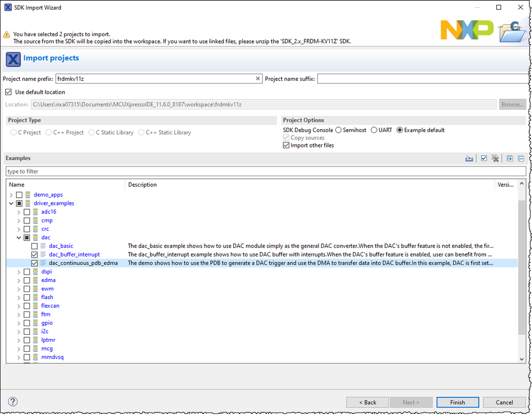This screenshot has height=415, width=532.
Task: Toggle the driver_examples checkbox
Action: pos(19,203)
